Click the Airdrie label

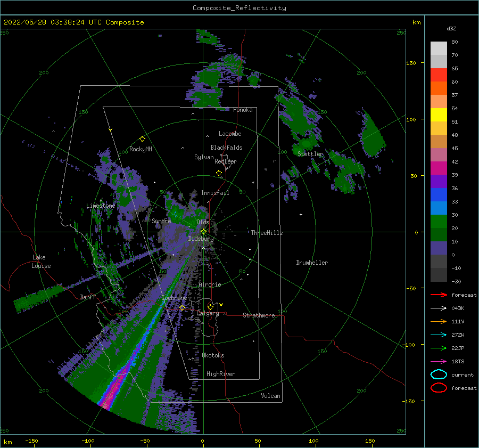[210, 284]
